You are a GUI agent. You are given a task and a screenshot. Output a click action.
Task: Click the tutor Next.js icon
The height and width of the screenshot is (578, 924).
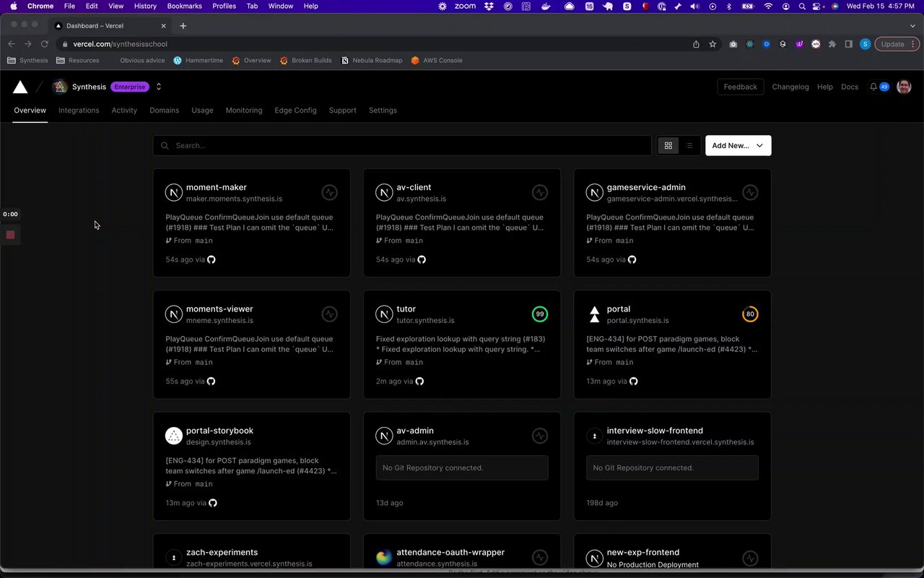[x=384, y=314]
